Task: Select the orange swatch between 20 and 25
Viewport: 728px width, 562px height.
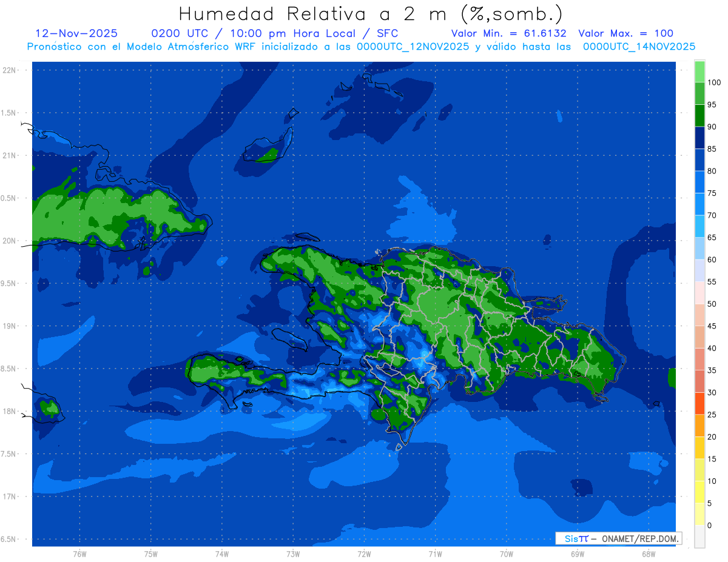Action: tap(699, 426)
